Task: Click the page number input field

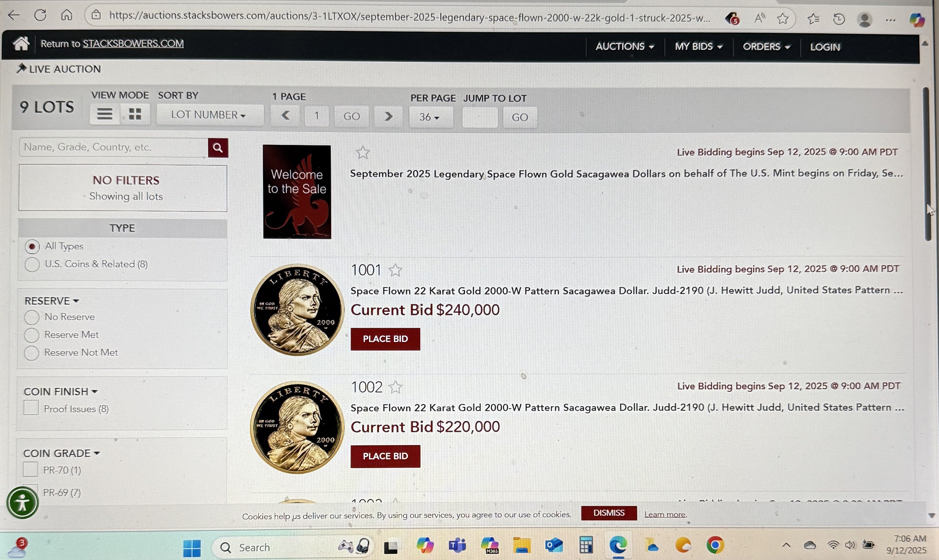Action: point(316,116)
